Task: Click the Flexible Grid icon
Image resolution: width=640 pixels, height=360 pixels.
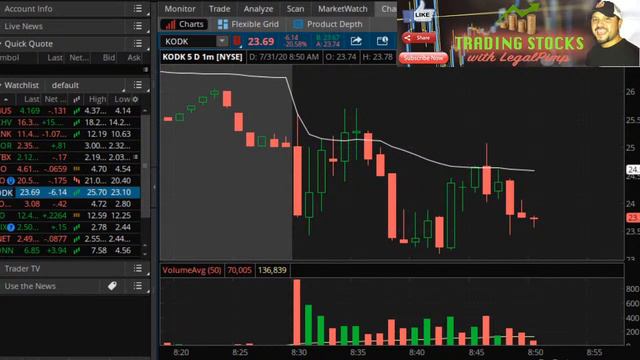Action: click(222, 24)
